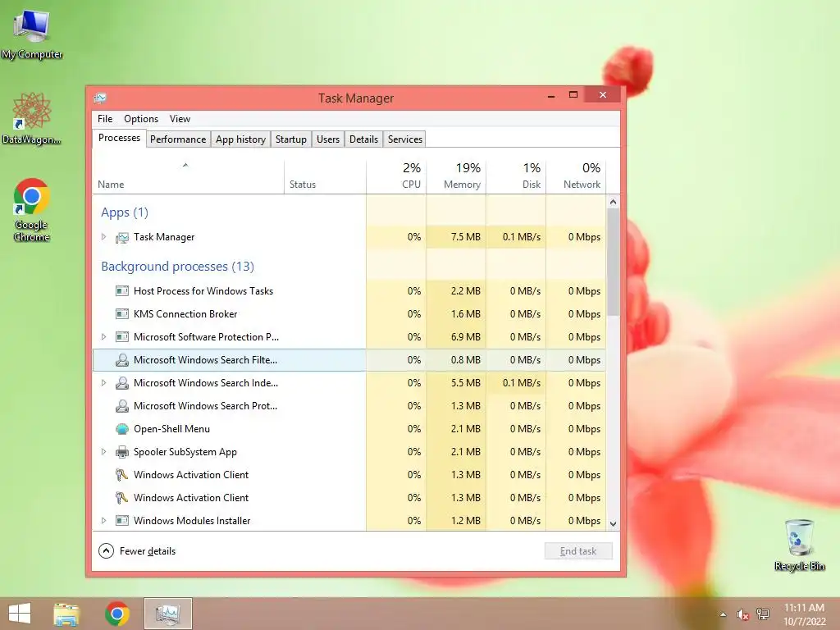Click the Task Manager app row icon

122,237
